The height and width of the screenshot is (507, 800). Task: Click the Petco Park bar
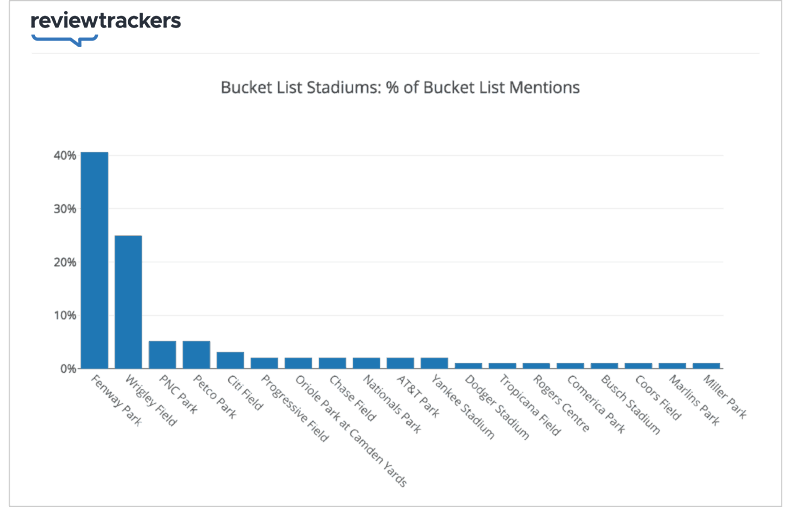point(196,354)
